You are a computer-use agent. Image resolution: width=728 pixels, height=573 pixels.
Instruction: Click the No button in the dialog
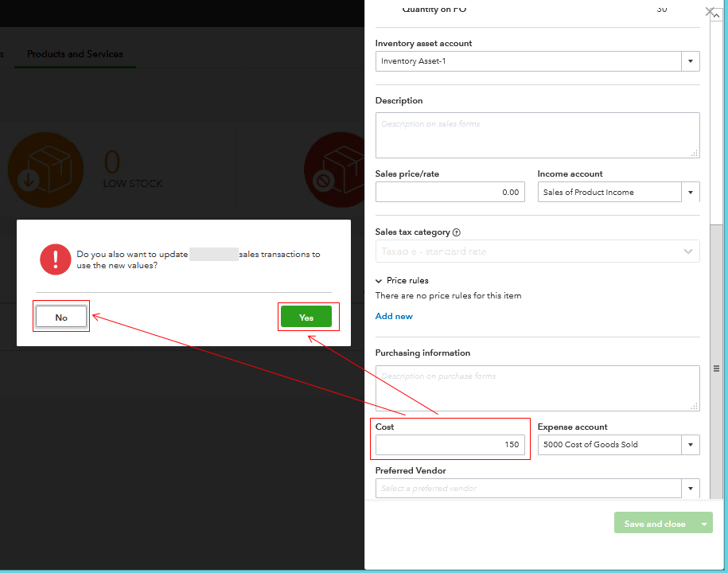coord(61,318)
